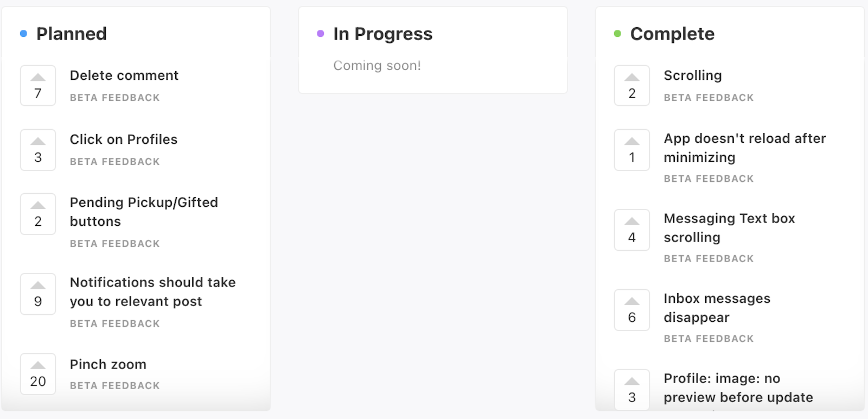Open the Delete comment post
Screen dimensions: 868x419
[x=124, y=75]
